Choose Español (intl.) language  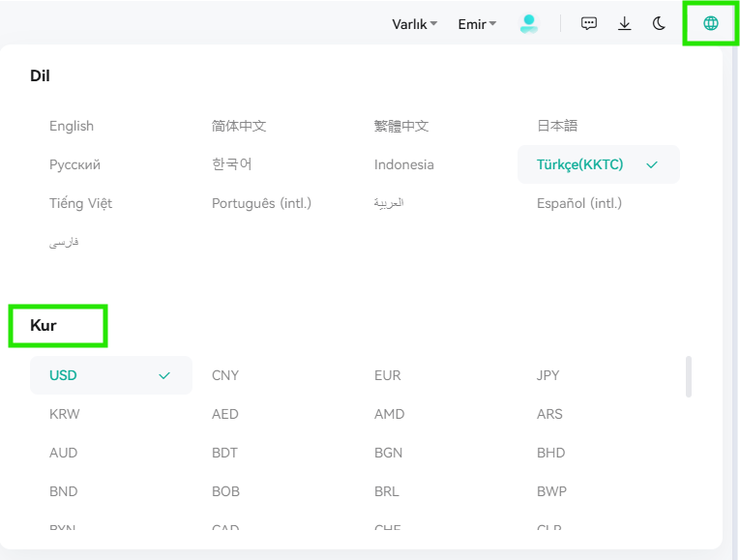click(579, 203)
